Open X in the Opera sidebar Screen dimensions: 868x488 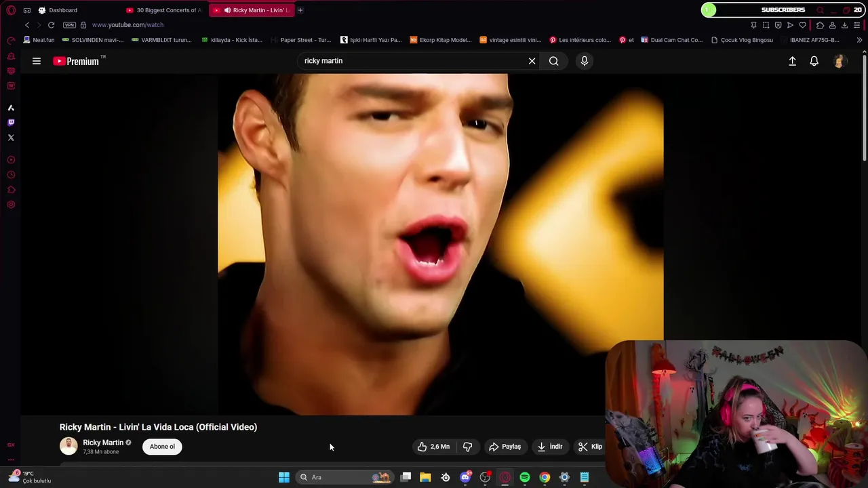pyautogui.click(x=11, y=138)
